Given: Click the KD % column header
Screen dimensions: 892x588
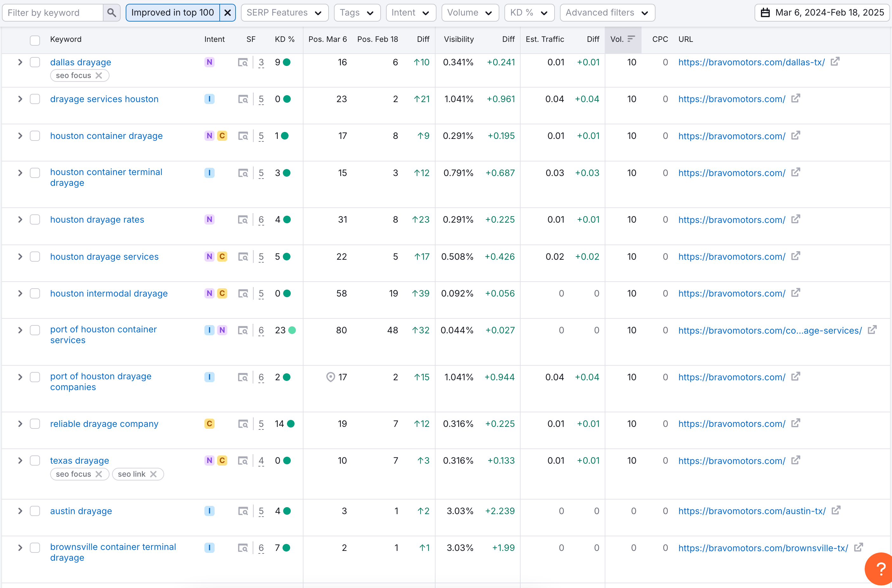Looking at the screenshot, I should point(284,39).
